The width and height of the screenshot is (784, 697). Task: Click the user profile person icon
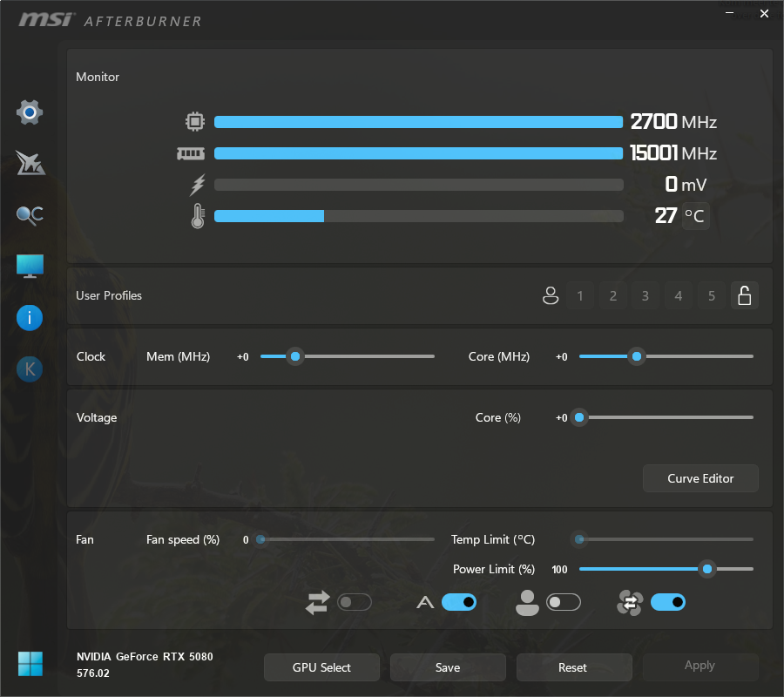pos(551,295)
